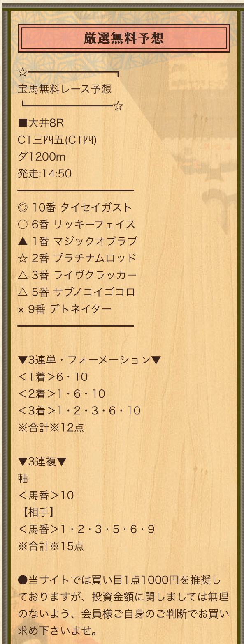This screenshot has width=244, height=644.
Task: Click the ▼3連単・フォーメーション▼ heading
Action: (89, 360)
